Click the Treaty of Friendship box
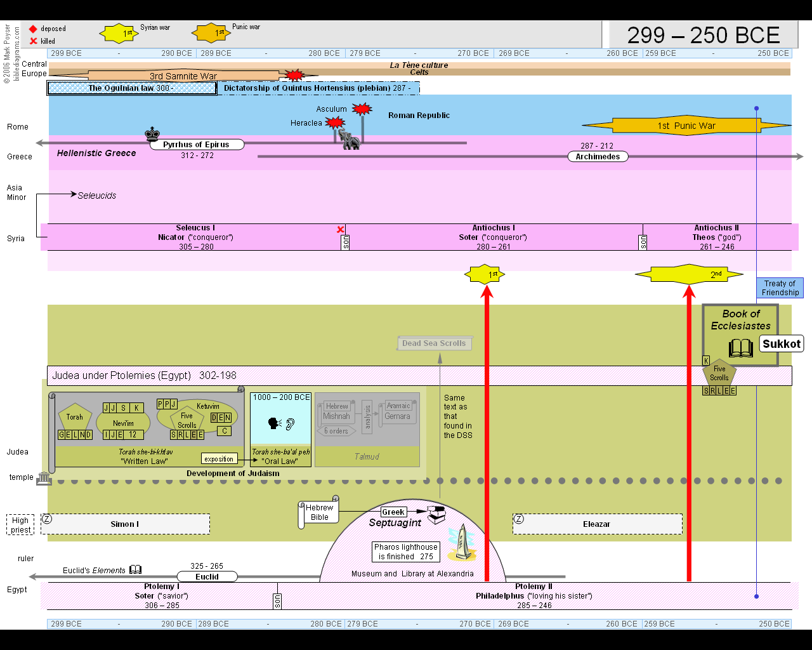 tap(780, 288)
